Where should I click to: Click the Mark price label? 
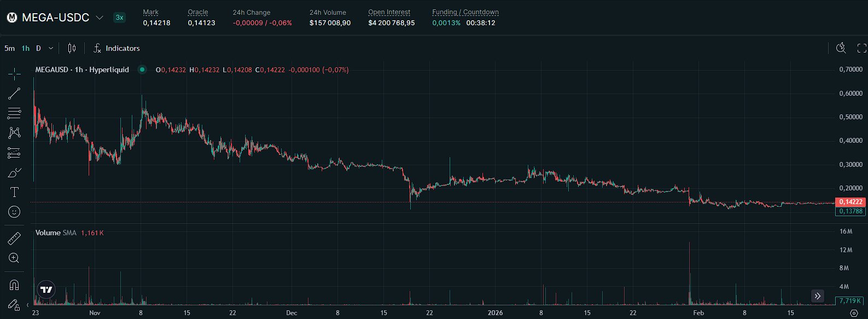coord(151,12)
